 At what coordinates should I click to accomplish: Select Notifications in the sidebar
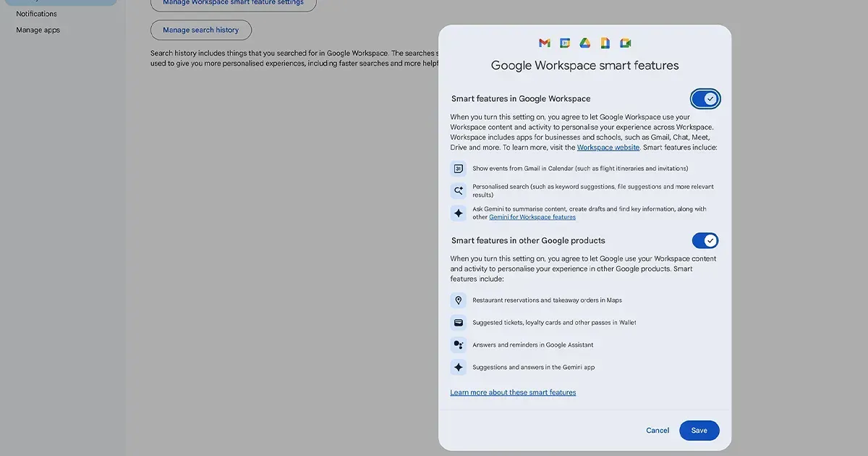pos(36,13)
